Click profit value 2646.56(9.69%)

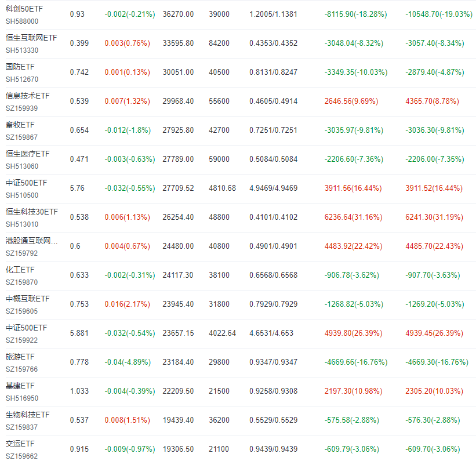coord(351,101)
